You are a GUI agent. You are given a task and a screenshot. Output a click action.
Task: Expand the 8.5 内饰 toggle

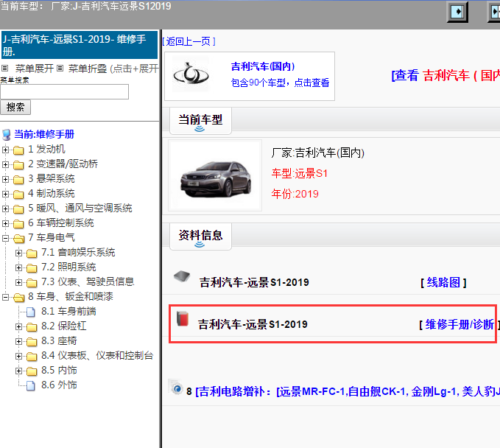pyautogui.click(x=19, y=371)
